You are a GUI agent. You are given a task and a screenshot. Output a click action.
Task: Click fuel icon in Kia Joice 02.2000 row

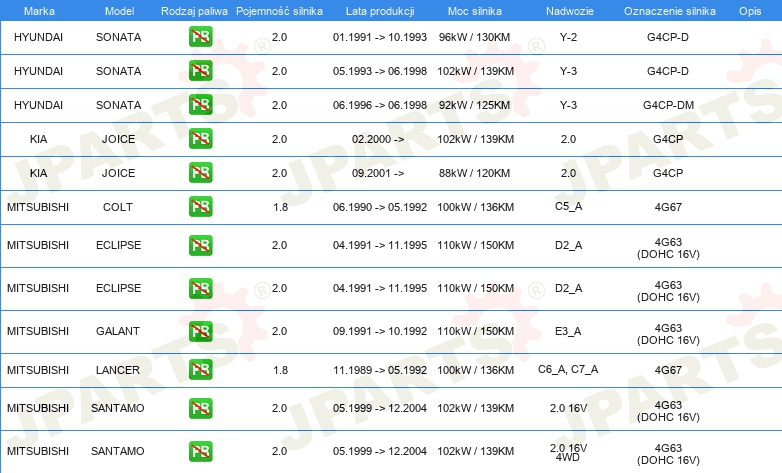(x=200, y=139)
